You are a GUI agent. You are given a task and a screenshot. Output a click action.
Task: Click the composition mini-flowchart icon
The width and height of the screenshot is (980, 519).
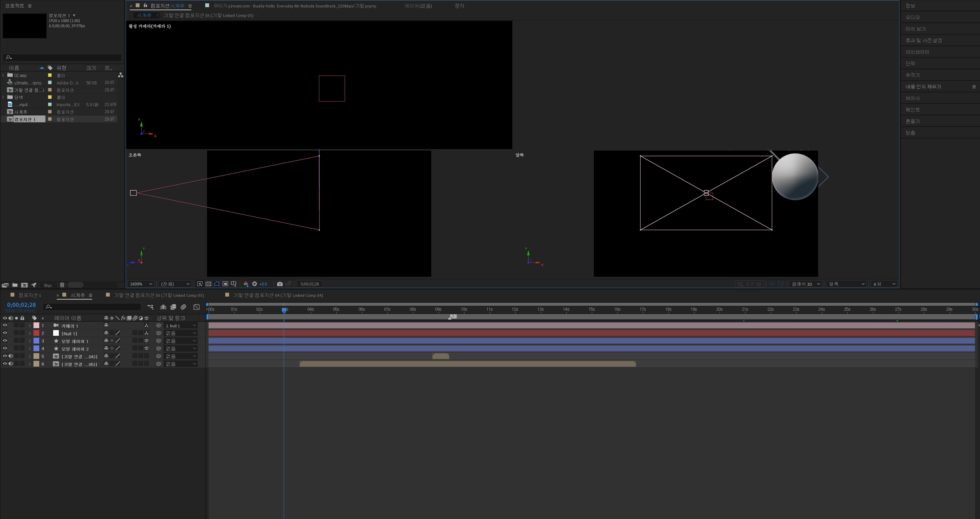150,307
